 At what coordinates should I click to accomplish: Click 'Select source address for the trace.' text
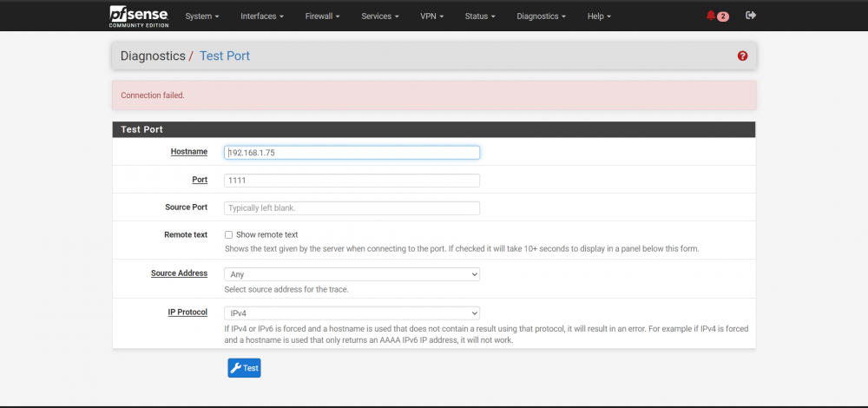coord(286,290)
